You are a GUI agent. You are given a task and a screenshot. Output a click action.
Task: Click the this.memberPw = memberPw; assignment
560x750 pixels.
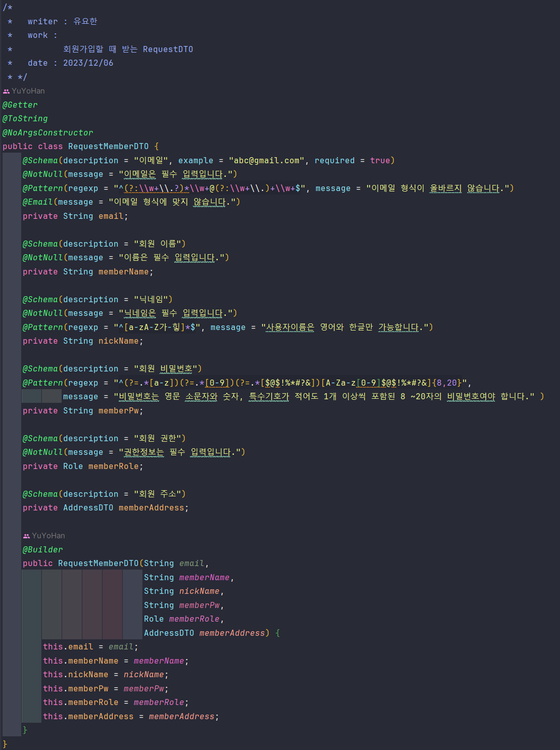point(106,688)
